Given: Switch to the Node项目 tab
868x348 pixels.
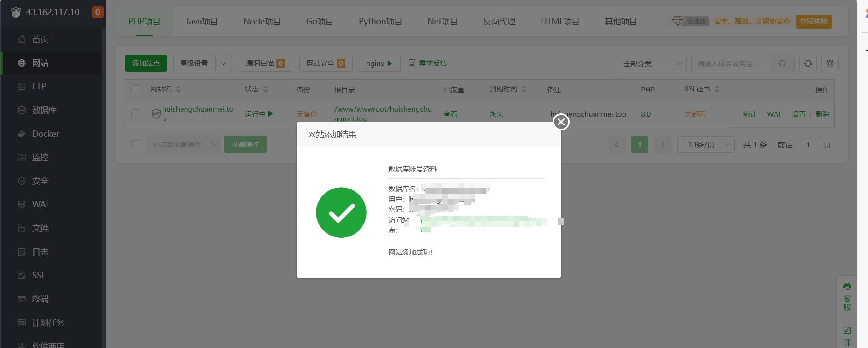Looking at the screenshot, I should click(x=262, y=22).
